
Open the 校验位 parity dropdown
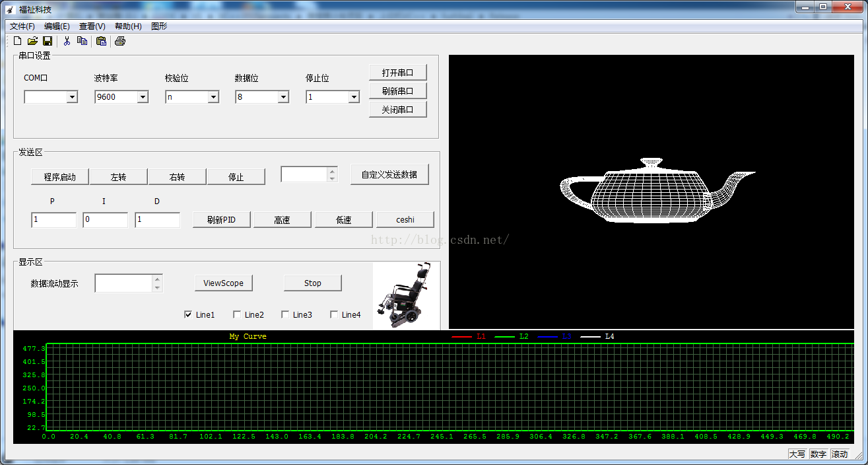213,97
